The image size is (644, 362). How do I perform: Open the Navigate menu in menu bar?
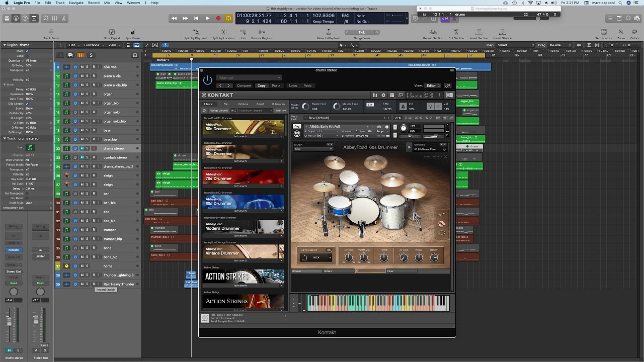(x=76, y=3)
